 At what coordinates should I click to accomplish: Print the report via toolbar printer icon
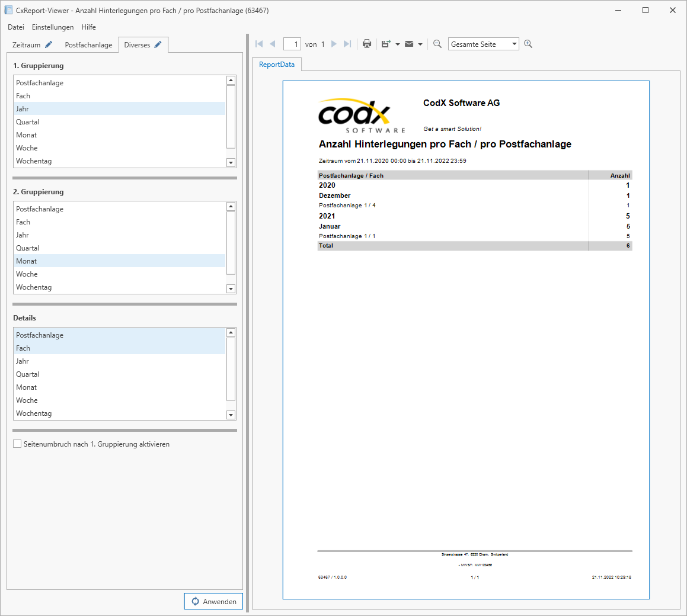367,44
